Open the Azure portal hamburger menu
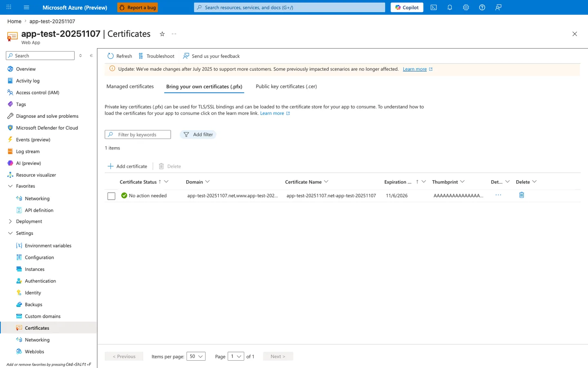 tap(27, 7)
